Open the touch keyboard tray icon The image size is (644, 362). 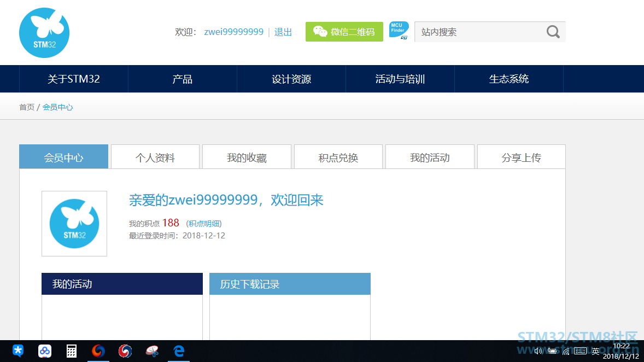tap(581, 351)
